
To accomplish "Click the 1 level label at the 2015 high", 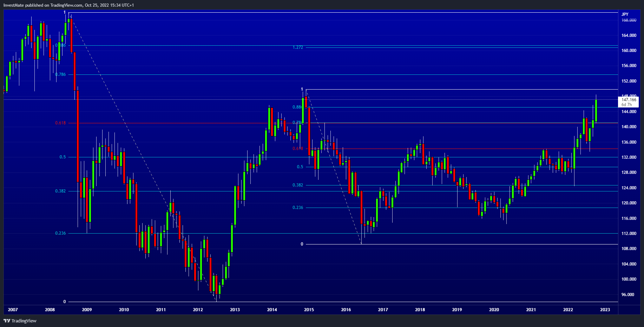I will (x=302, y=89).
